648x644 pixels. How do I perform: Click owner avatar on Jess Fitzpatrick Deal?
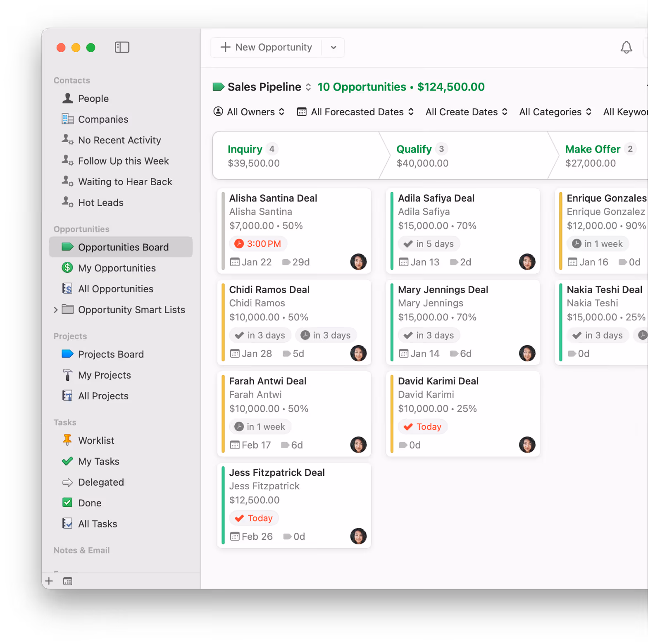358,536
